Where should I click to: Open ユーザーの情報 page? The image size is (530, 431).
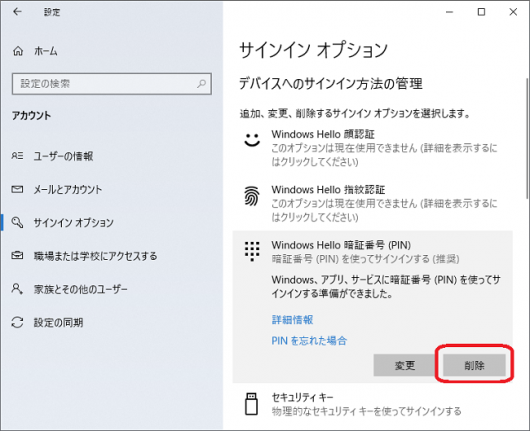coord(63,156)
